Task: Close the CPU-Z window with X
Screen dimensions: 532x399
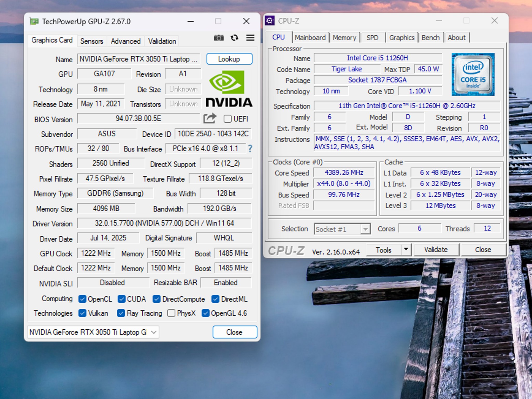Action: point(495,21)
